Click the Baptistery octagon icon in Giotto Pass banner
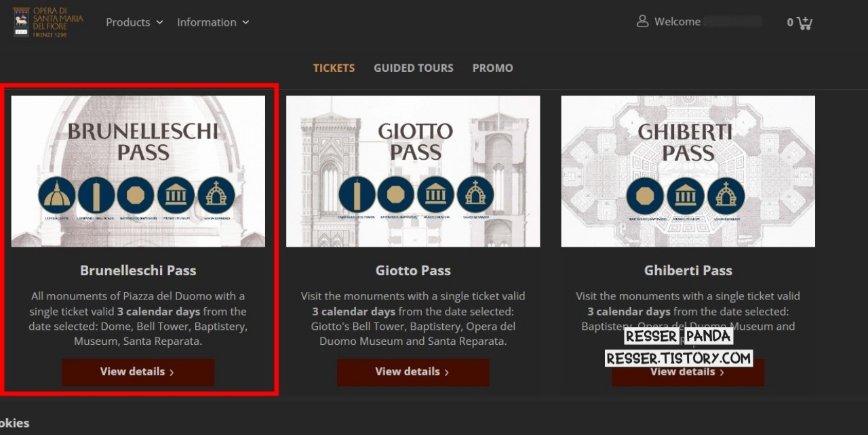The image size is (868, 435). pos(396,195)
